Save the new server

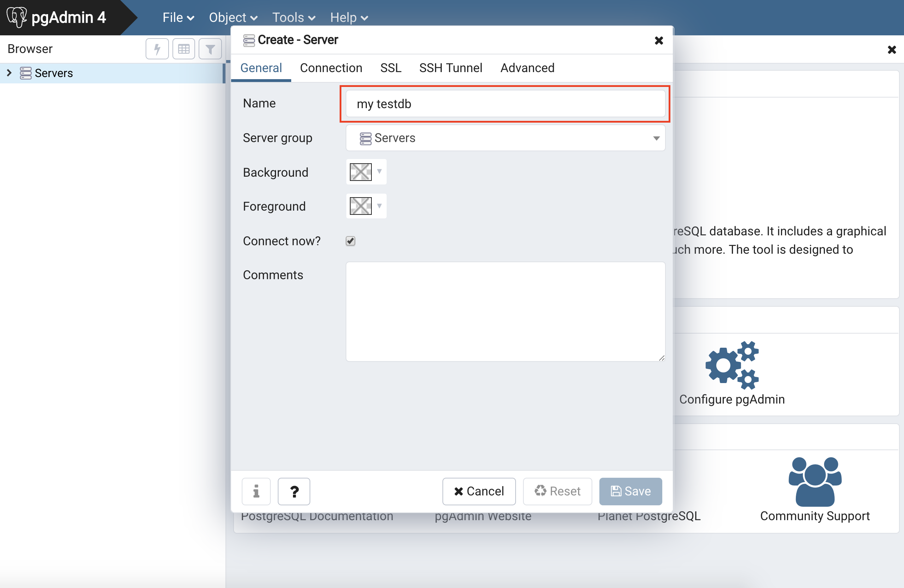(x=630, y=491)
